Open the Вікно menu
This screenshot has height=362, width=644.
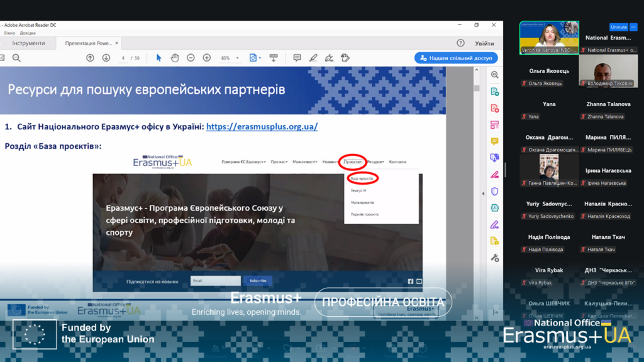point(9,33)
